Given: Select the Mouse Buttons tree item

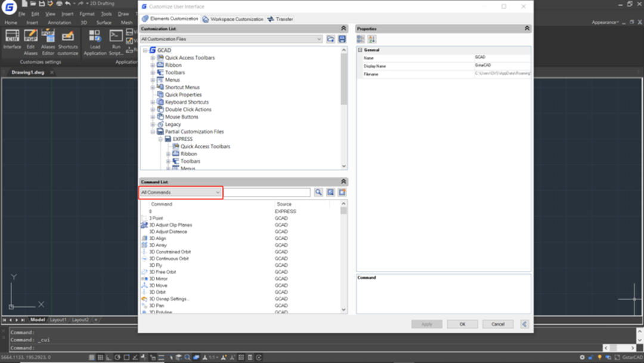Looking at the screenshot, I should coord(181,117).
